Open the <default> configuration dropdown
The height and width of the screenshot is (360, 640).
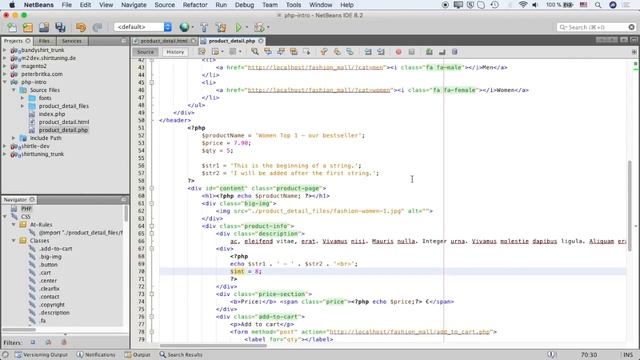point(143,27)
